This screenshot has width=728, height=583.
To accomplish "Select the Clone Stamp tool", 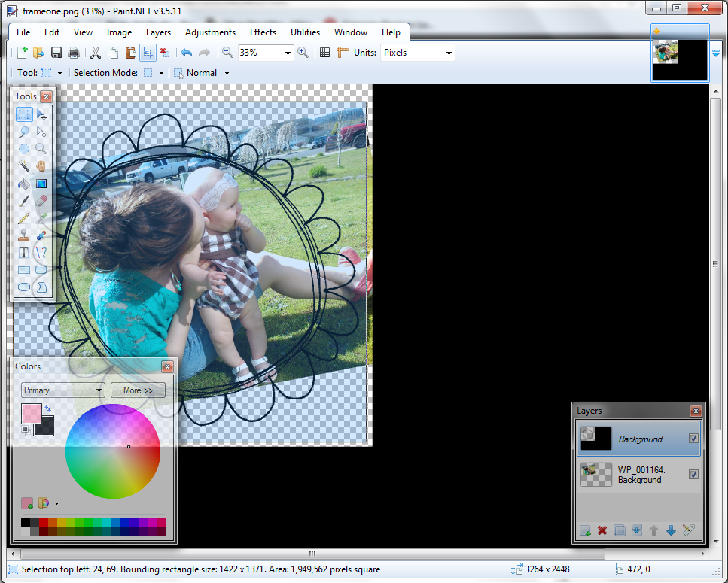I will click(x=23, y=235).
